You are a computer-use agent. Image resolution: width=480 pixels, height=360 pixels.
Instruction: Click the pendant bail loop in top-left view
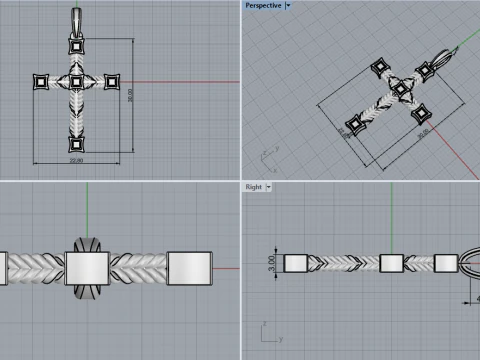pos(77,22)
